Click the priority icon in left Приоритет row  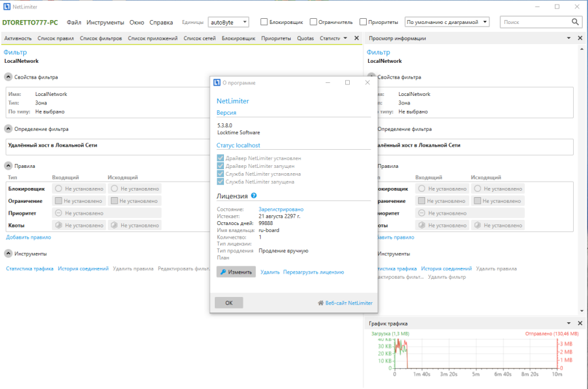click(x=58, y=213)
